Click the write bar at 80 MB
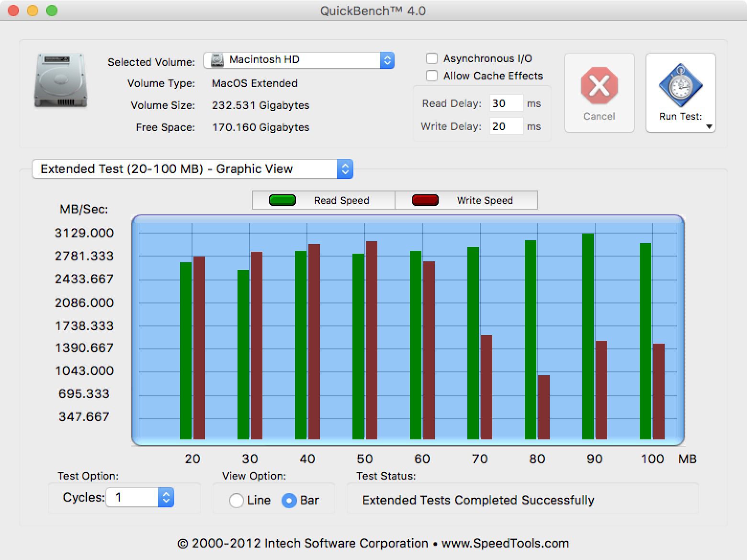 (x=544, y=407)
